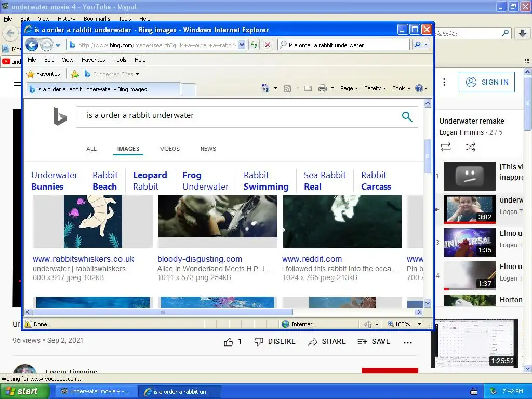The height and width of the screenshot is (399, 532).
Task: Click Underwater Bunnies suggestion
Action: (54, 181)
